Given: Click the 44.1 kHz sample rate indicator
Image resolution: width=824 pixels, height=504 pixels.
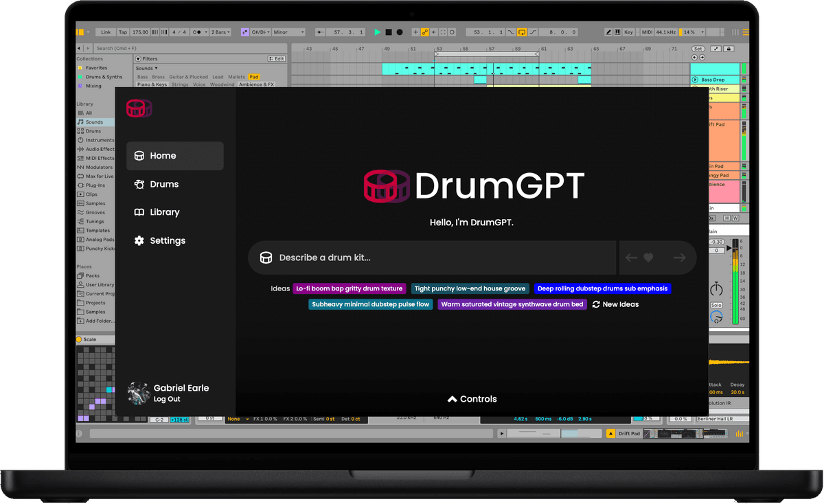Looking at the screenshot, I should [x=666, y=32].
